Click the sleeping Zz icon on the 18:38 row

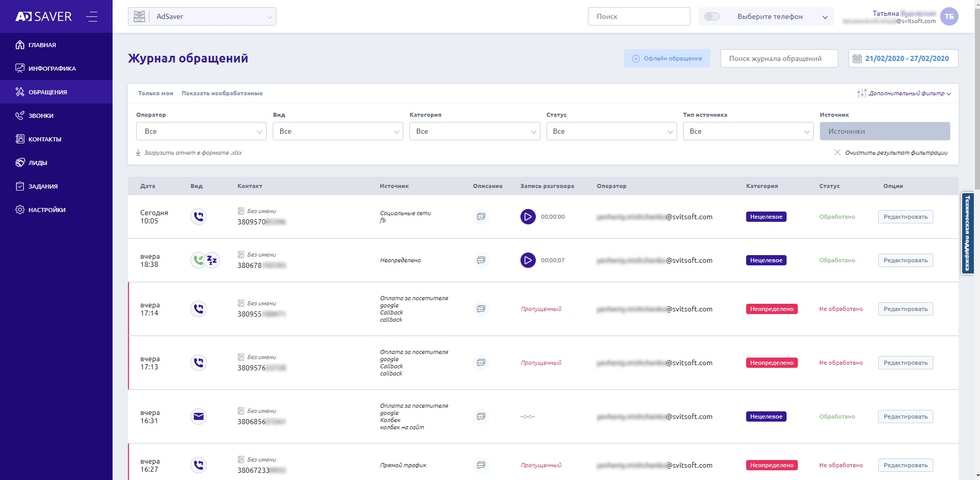pyautogui.click(x=212, y=260)
